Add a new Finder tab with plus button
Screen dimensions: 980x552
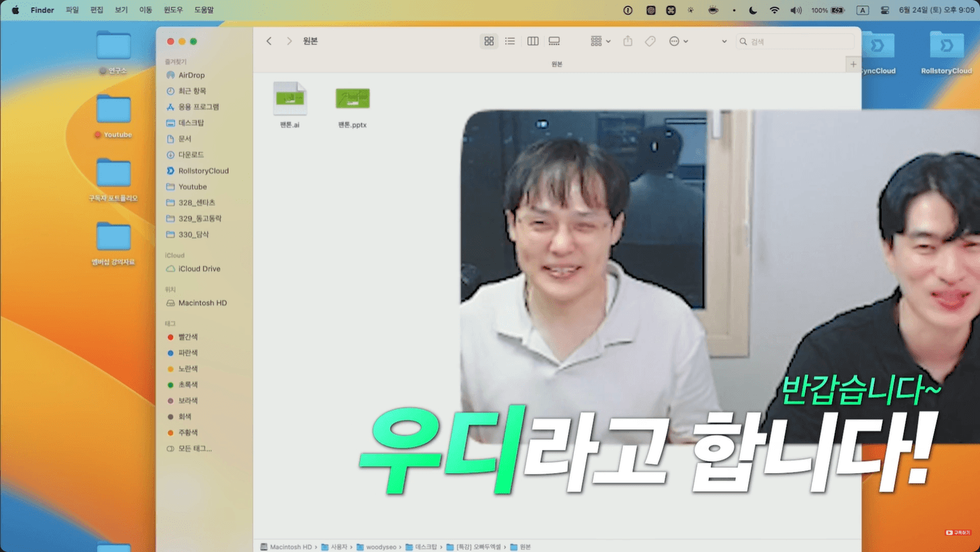tap(853, 64)
